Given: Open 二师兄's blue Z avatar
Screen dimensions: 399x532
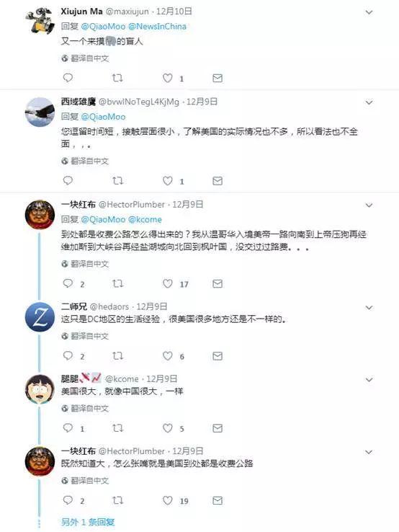Looking at the screenshot, I should (40, 317).
